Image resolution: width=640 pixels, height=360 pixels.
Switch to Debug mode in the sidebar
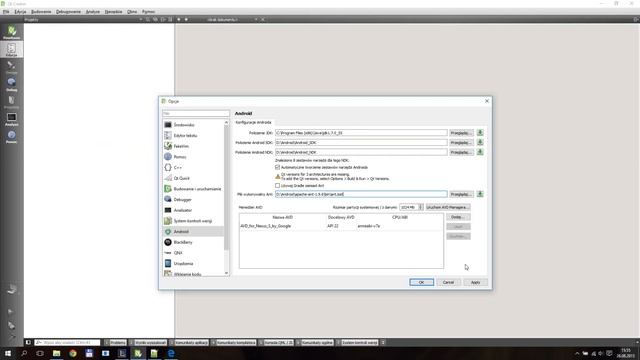pyautogui.click(x=11, y=84)
